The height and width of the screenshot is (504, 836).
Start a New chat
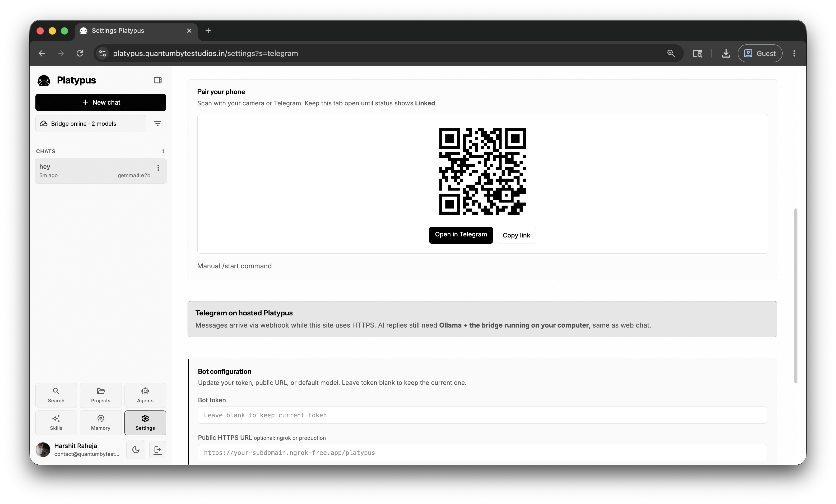(101, 102)
